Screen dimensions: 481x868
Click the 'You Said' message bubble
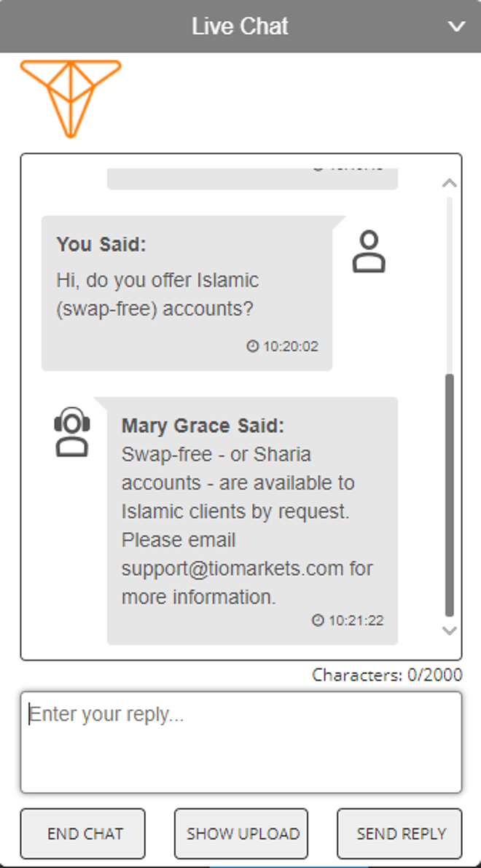[187, 293]
